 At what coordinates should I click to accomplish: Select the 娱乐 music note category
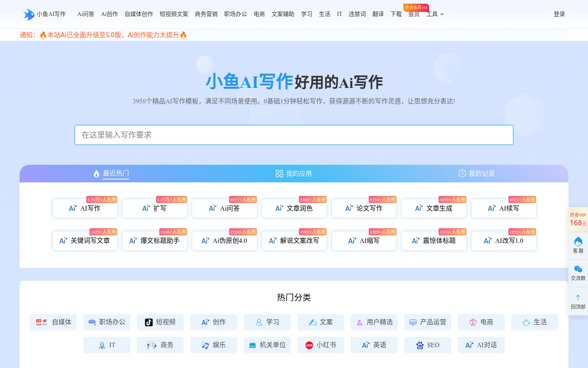205,345
